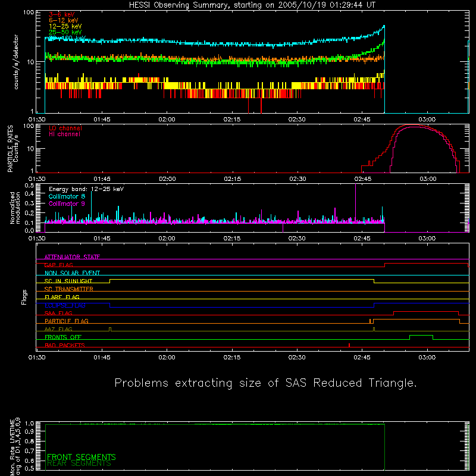The height and width of the screenshot is (476, 476).
Task: Click the 02:00 tick under the counts plot
Action: click(167, 120)
